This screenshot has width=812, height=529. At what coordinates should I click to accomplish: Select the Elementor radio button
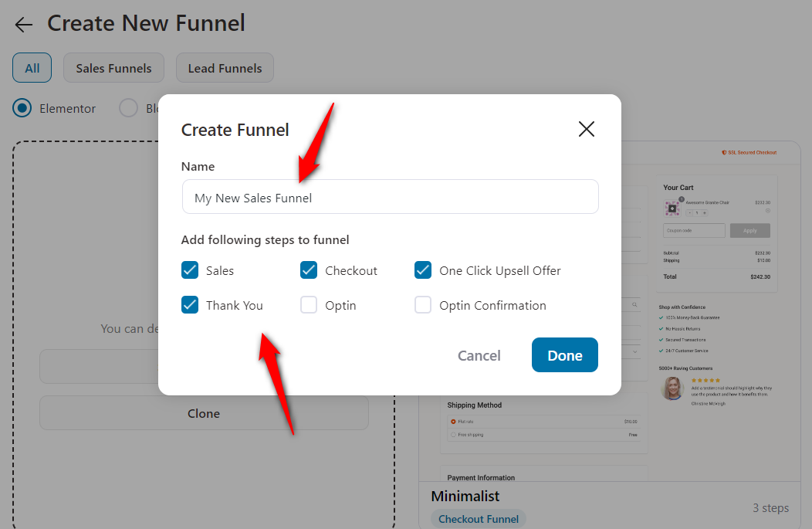(22, 108)
